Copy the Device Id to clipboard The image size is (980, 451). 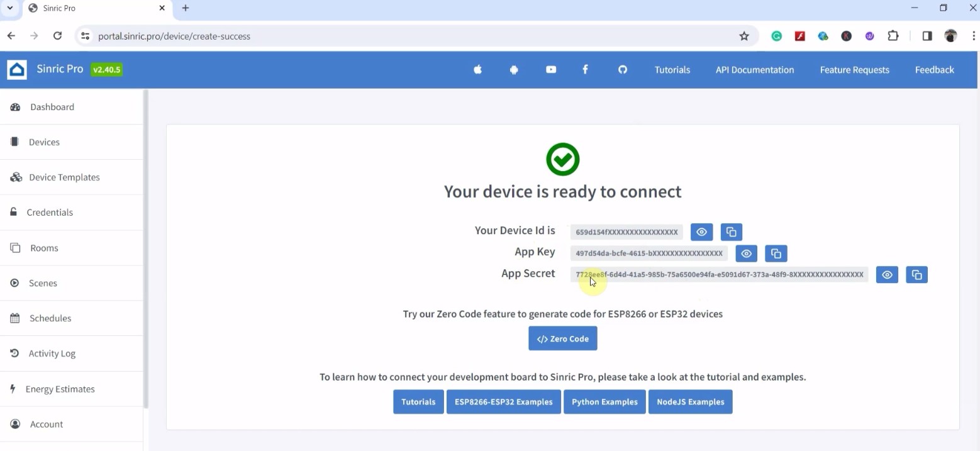tap(731, 232)
